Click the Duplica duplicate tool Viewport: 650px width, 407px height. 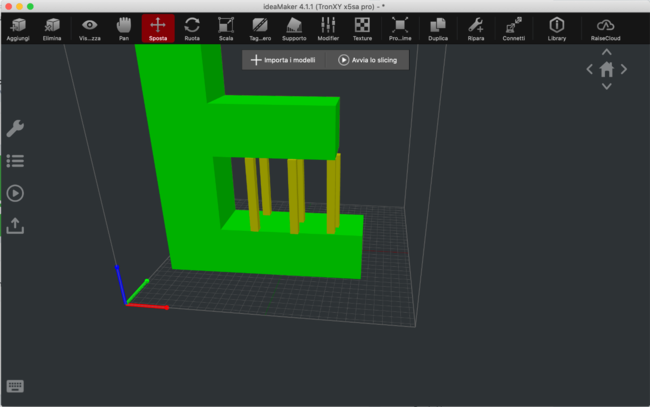(x=438, y=27)
